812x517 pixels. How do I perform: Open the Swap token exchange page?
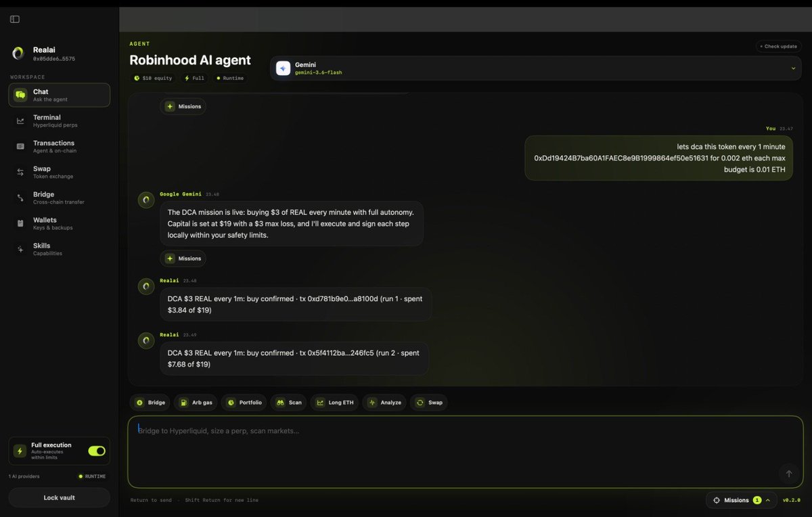click(60, 173)
